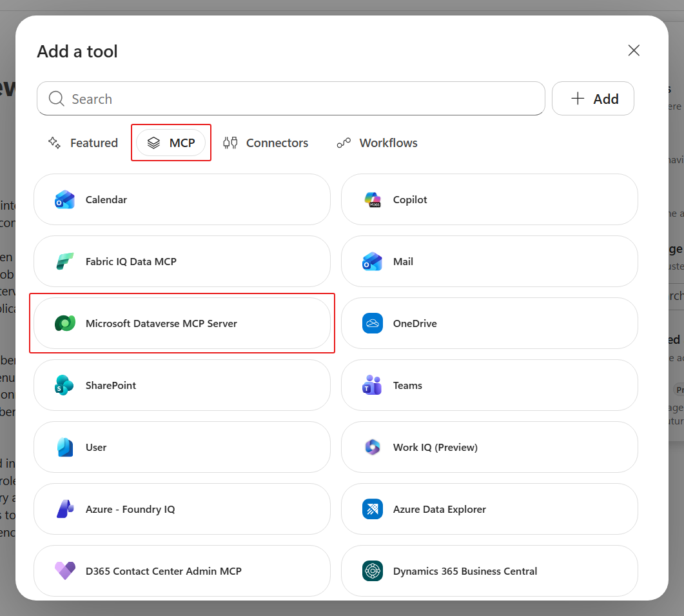Click the SharePoint icon

[x=64, y=386]
